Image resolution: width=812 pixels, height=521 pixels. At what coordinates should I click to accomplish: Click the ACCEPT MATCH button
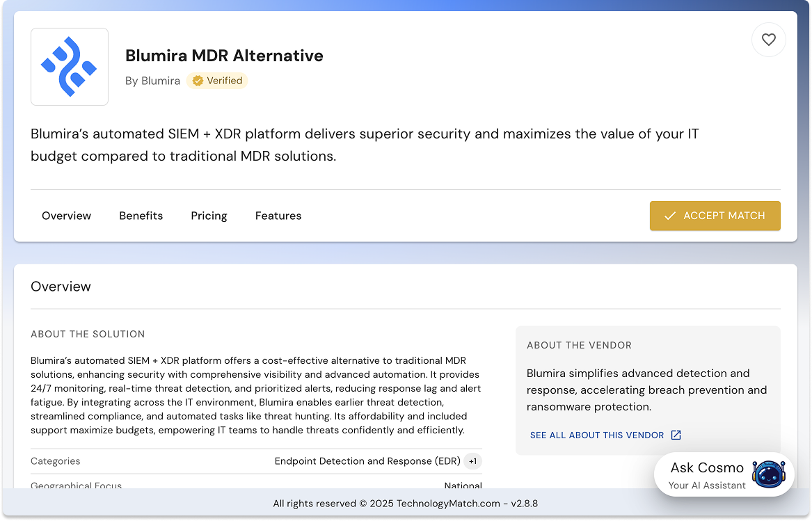pos(715,216)
